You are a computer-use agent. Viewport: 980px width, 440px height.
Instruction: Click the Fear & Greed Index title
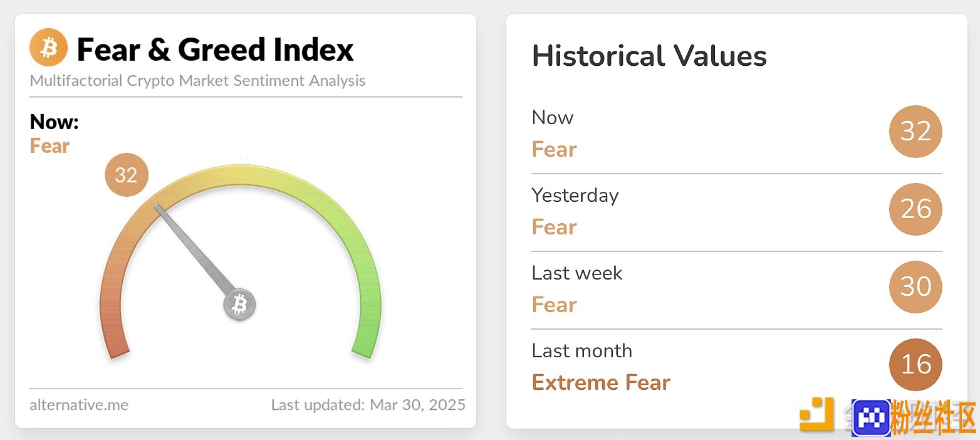coord(215,49)
